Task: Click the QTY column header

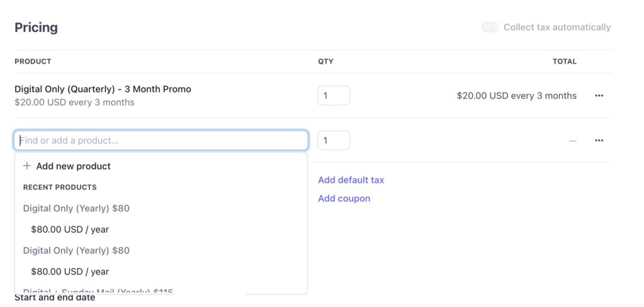Action: (326, 62)
